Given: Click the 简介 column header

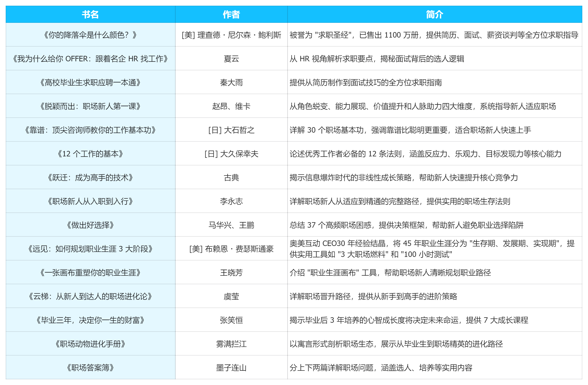Looking at the screenshot, I should (x=437, y=14).
